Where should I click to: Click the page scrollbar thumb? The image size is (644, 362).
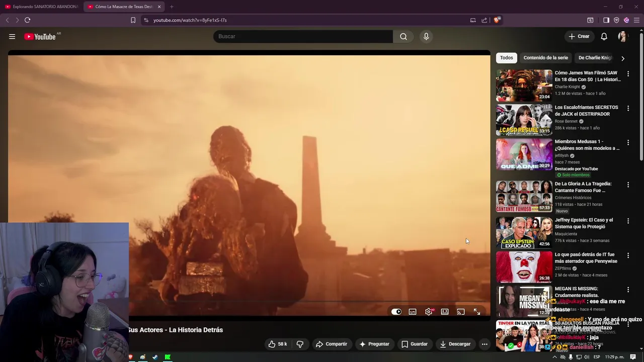point(641,97)
